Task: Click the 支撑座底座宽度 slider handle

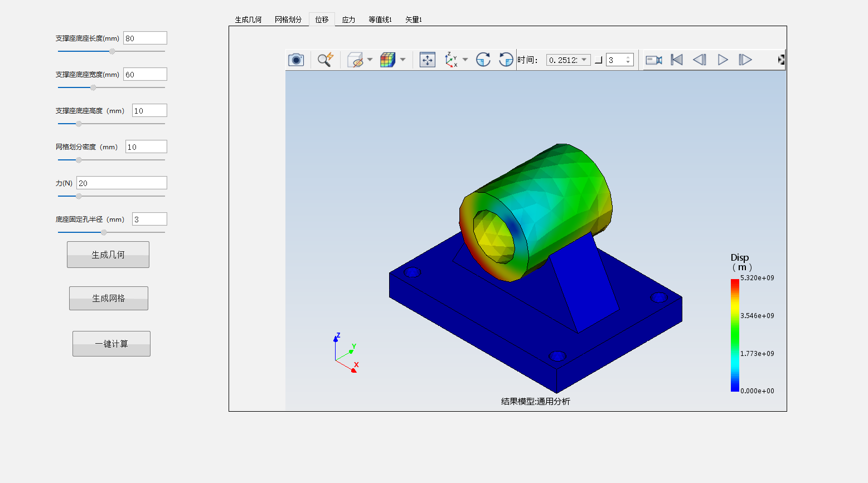Action: pos(93,87)
